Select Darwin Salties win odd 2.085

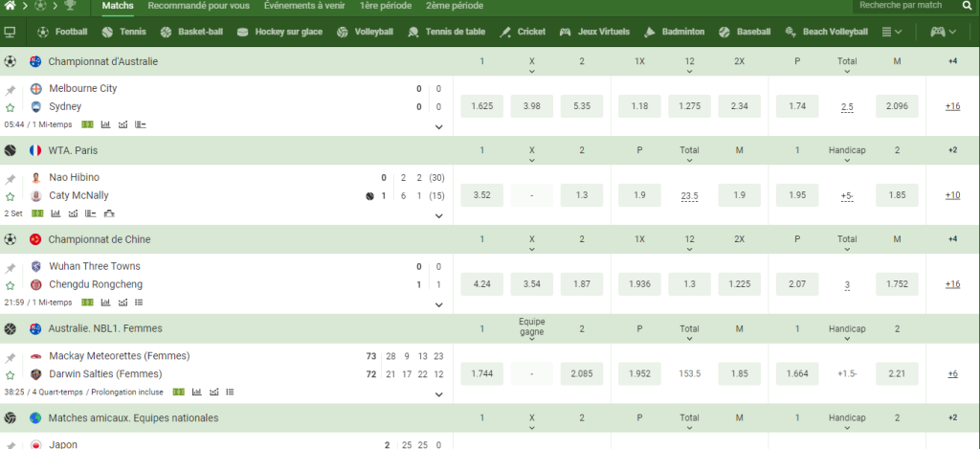pos(582,374)
